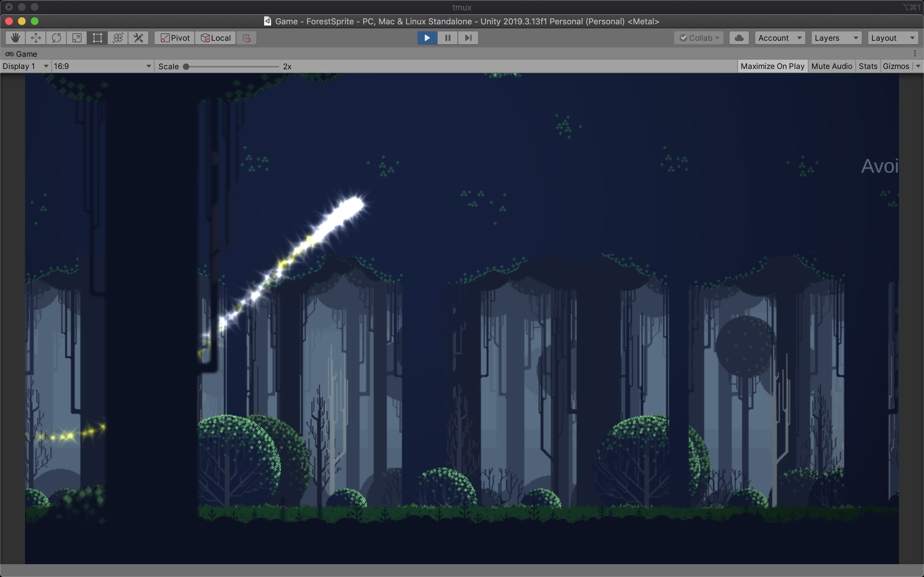Pause the game playback
This screenshot has height=577, width=924.
(448, 38)
